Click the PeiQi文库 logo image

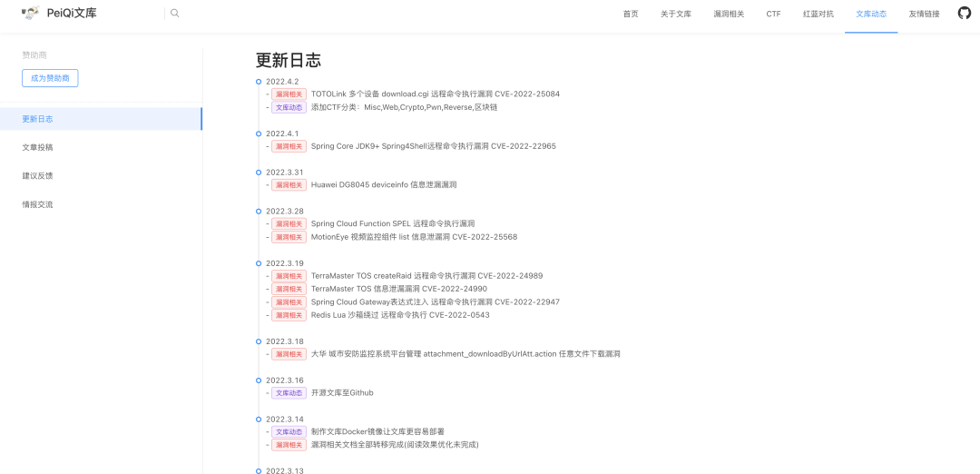point(31,13)
